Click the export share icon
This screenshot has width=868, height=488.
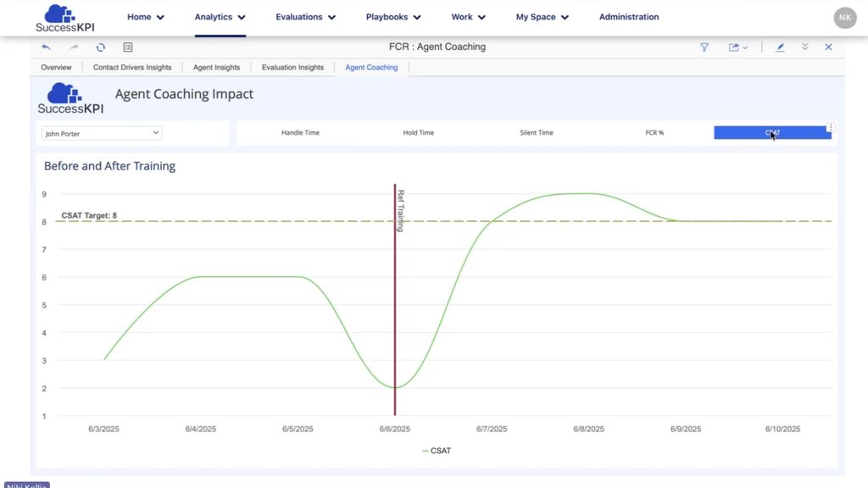pos(733,47)
